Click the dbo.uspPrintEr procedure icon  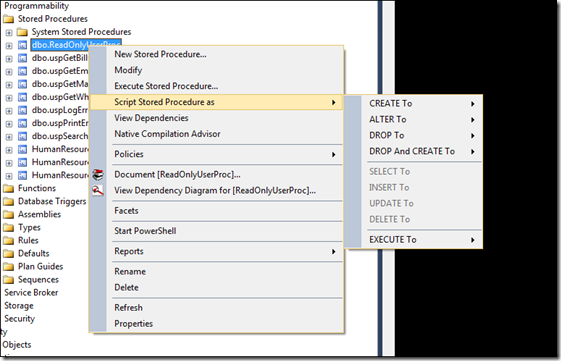[22, 123]
